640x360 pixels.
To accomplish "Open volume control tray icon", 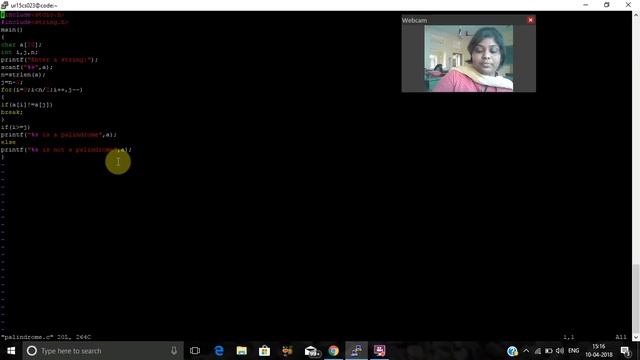I will pos(560,351).
